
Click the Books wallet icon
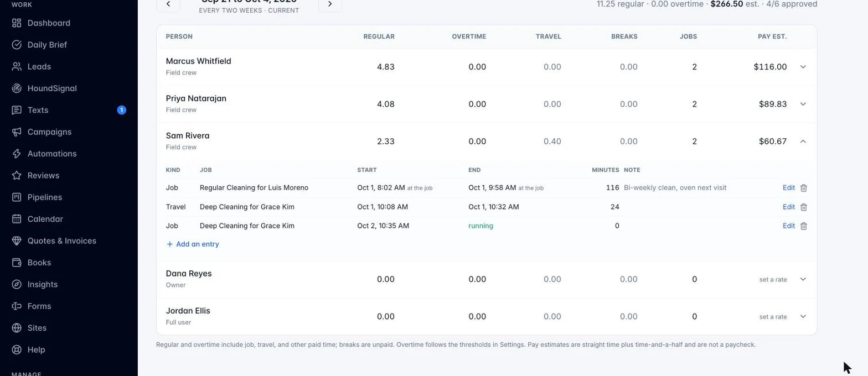(17, 263)
